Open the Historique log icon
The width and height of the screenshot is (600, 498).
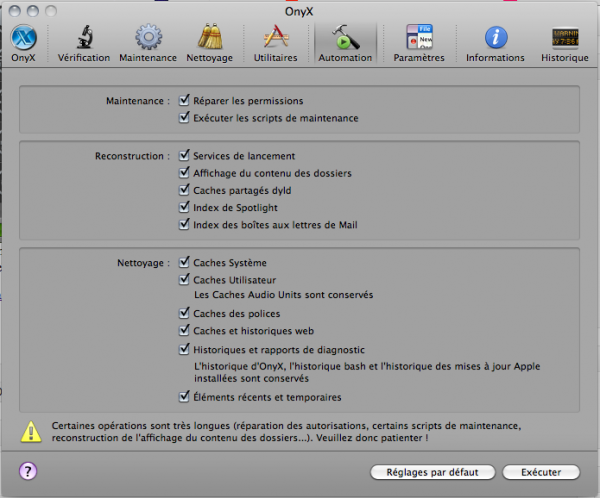565,37
